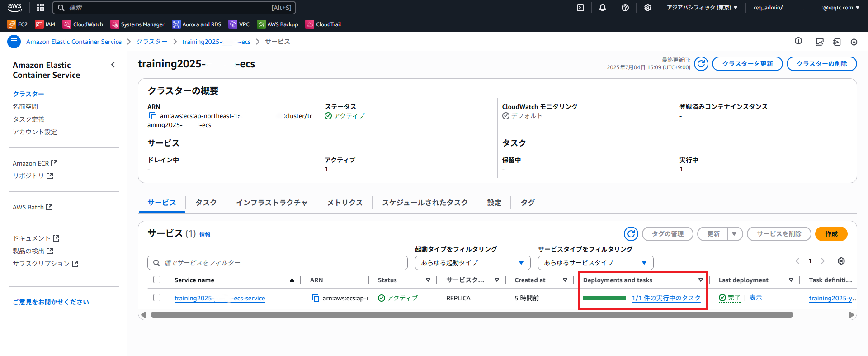Click the horizontal table scrollbar
The image size is (868, 356).
[x=472, y=315]
